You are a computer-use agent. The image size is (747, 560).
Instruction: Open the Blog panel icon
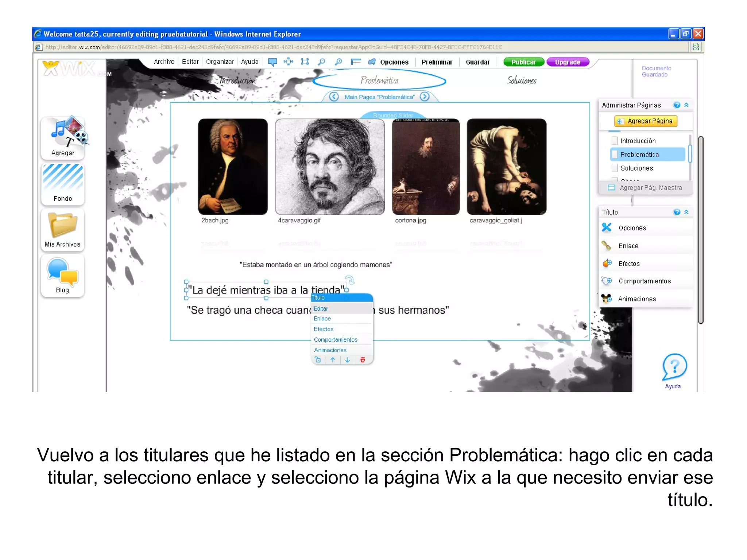pyautogui.click(x=63, y=276)
